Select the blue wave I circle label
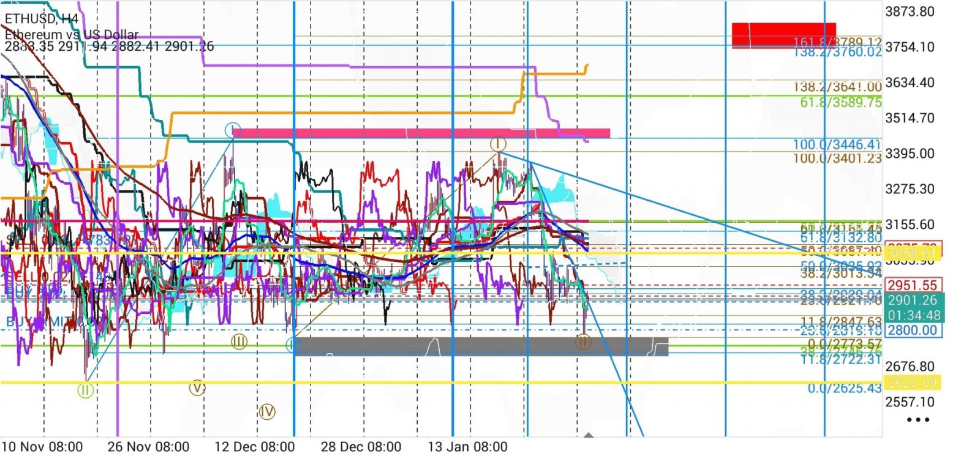This screenshot has height=456, width=980. pos(232,130)
